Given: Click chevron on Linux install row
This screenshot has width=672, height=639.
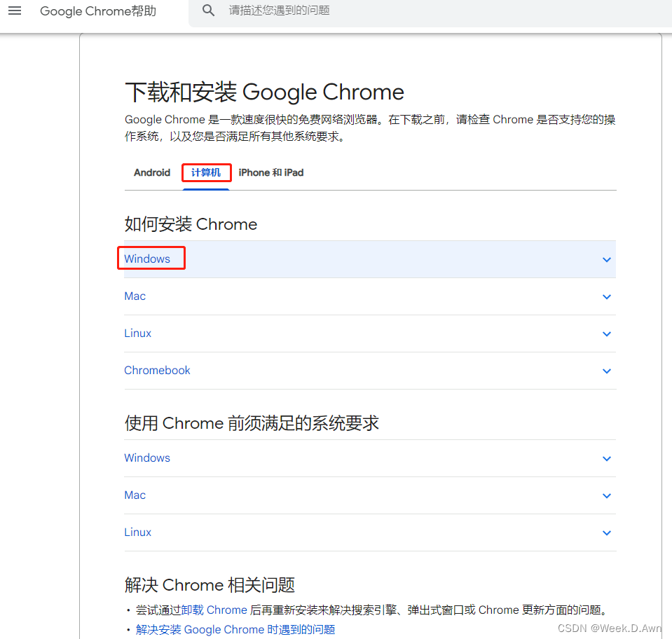Looking at the screenshot, I should point(606,334).
